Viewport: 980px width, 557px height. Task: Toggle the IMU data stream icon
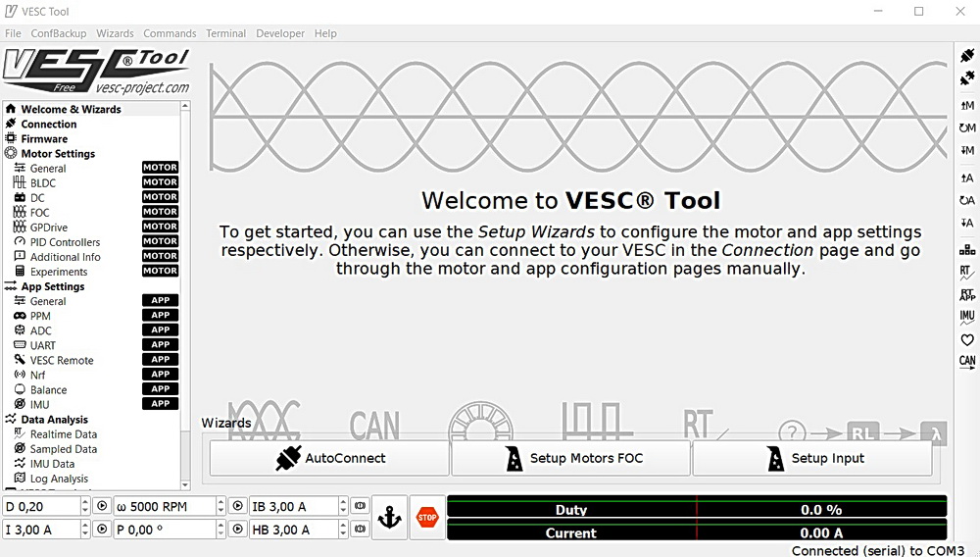[967, 317]
